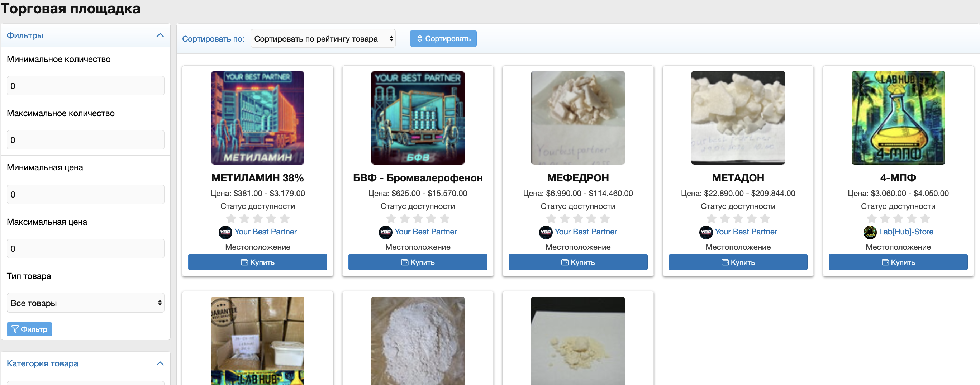The height and width of the screenshot is (385, 980).
Task: Click the seller avatar icon under МЕТАДОН
Action: click(x=706, y=232)
